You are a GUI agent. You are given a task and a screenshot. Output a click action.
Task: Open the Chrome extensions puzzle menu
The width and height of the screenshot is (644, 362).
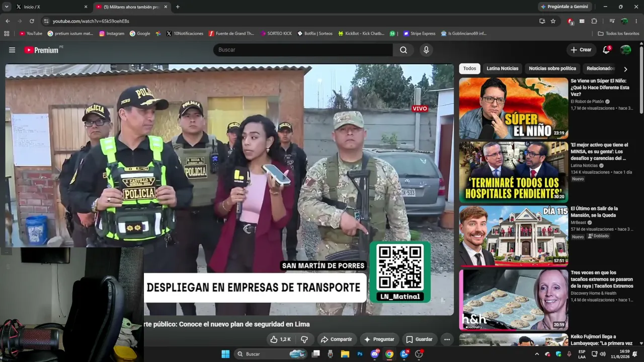click(x=594, y=21)
